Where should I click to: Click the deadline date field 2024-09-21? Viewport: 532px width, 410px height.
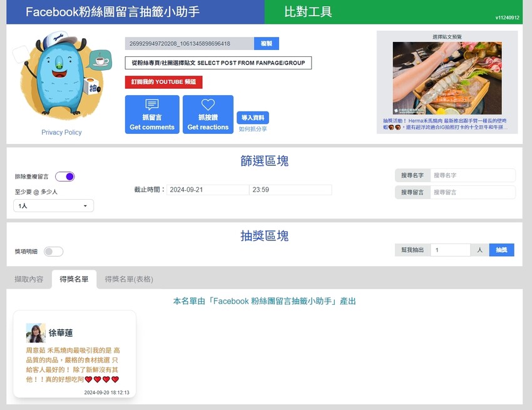pyautogui.click(x=208, y=190)
